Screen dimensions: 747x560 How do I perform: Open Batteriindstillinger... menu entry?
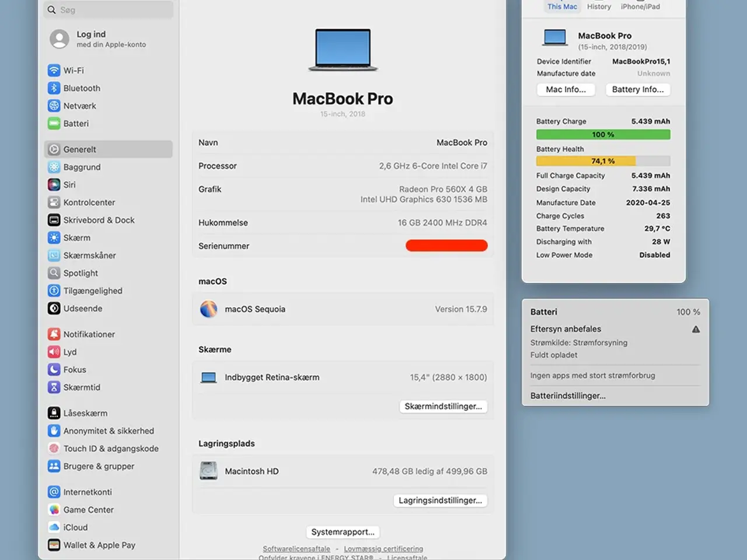[x=568, y=395]
